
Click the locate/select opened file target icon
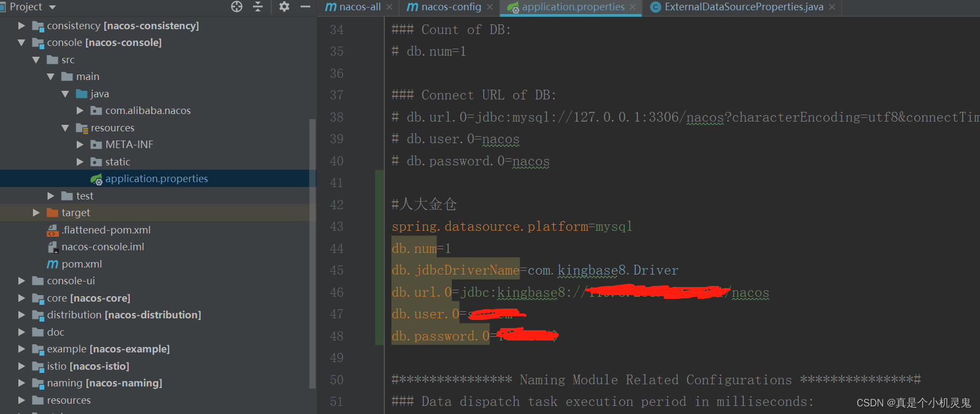click(x=237, y=6)
